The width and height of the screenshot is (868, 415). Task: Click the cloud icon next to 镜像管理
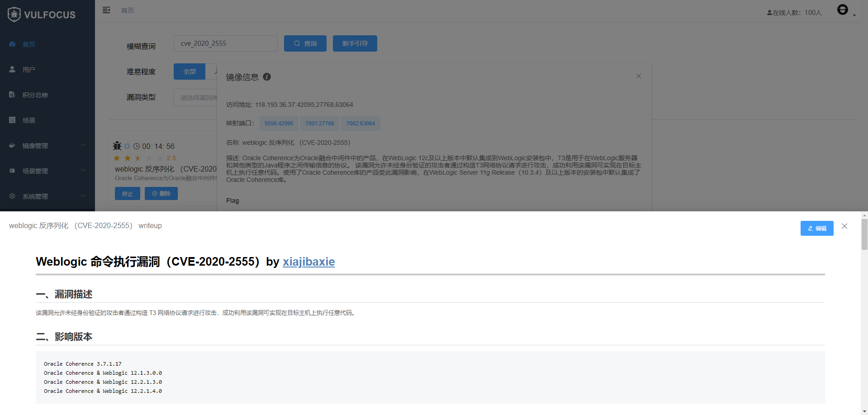[12, 145]
